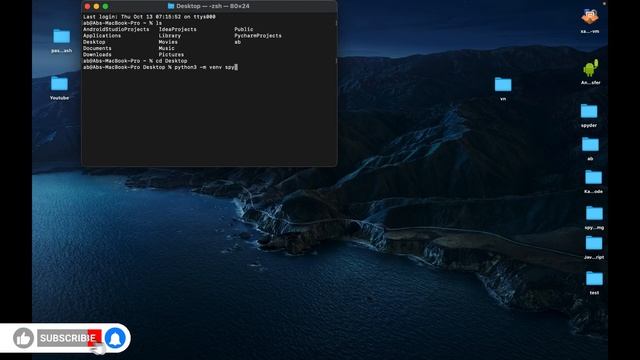The width and height of the screenshot is (640, 360).
Task: Select the pes...ash folder on the desktop
Action: [x=62, y=37]
